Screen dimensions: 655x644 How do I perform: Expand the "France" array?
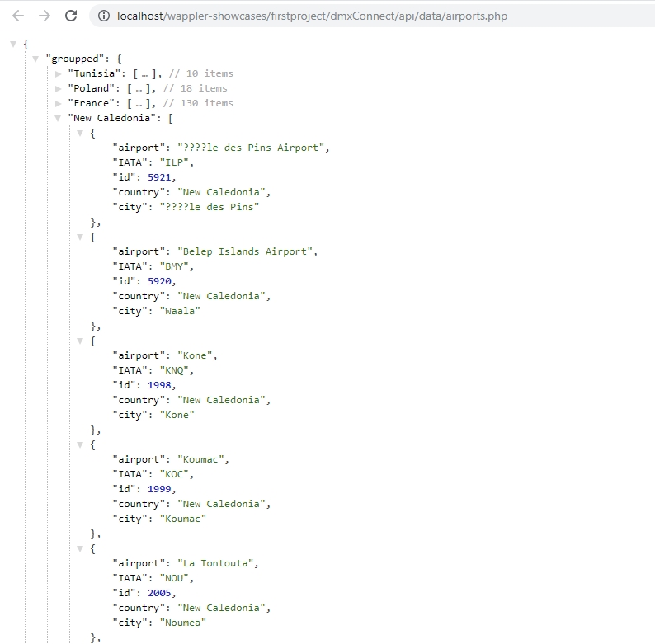tap(58, 103)
